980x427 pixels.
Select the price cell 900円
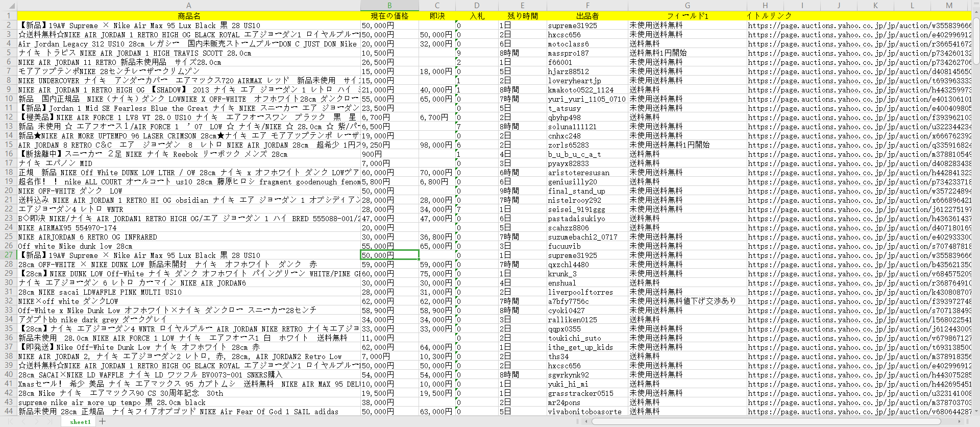click(x=389, y=154)
